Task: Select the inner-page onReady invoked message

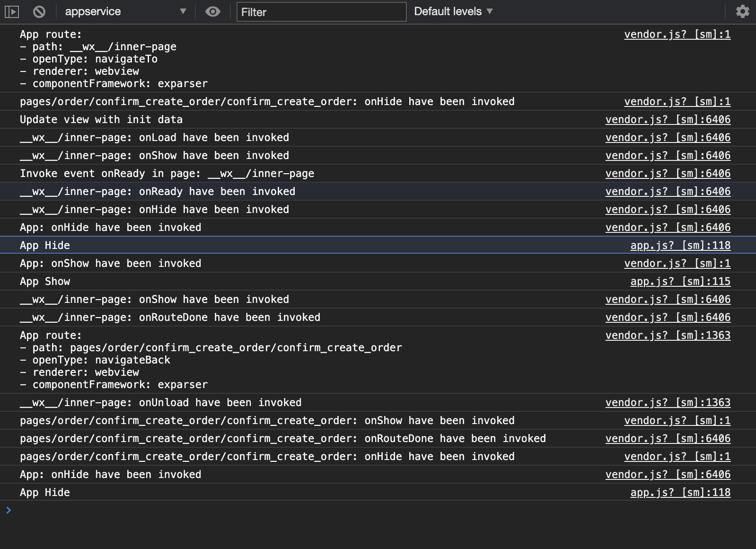Action: coord(158,192)
